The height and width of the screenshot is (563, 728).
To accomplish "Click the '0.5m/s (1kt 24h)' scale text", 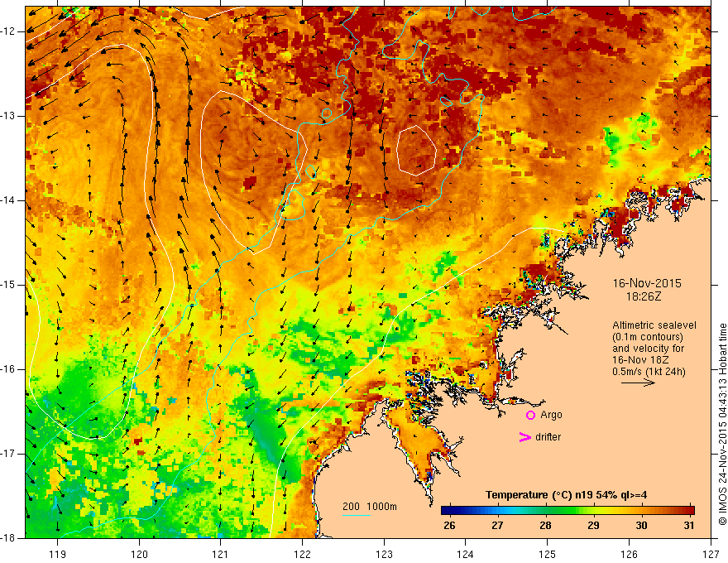I will 649,372.
